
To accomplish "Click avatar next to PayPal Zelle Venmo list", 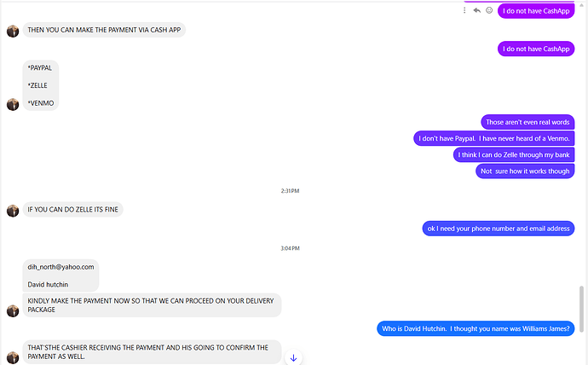I will tap(13, 104).
